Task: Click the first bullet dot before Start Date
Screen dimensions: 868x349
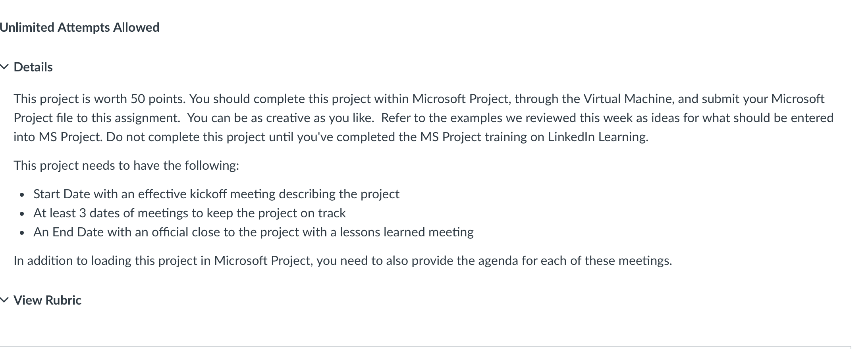Action: [22, 195]
